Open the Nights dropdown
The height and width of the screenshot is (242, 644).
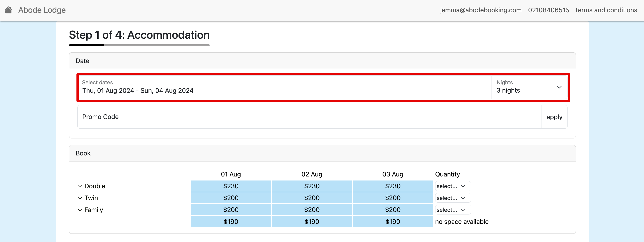[x=529, y=87]
